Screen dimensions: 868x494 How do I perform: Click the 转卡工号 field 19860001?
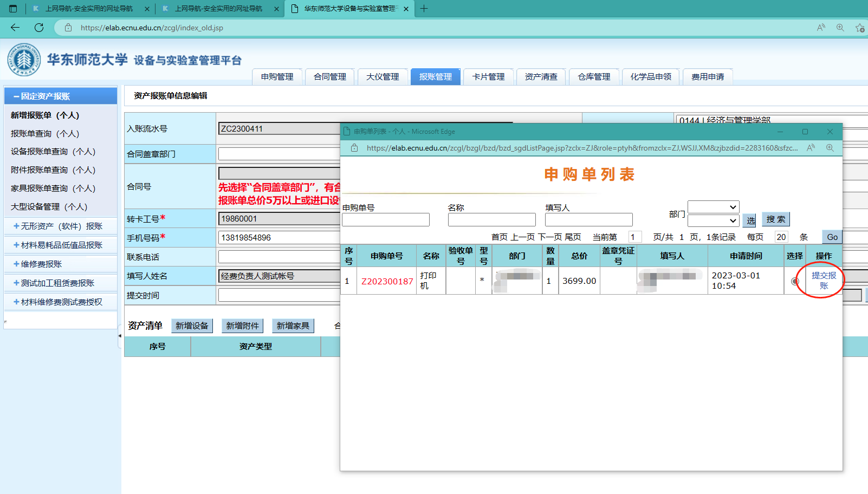click(279, 219)
